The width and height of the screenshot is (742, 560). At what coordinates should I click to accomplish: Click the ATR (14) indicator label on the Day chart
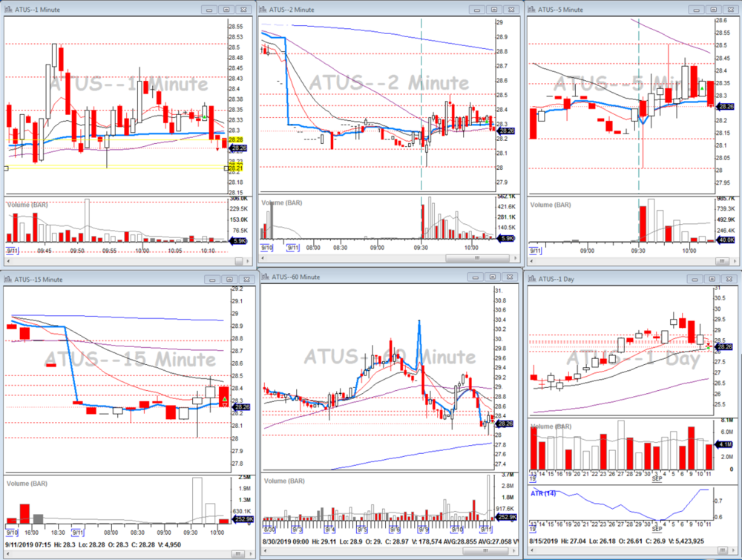[x=544, y=491]
